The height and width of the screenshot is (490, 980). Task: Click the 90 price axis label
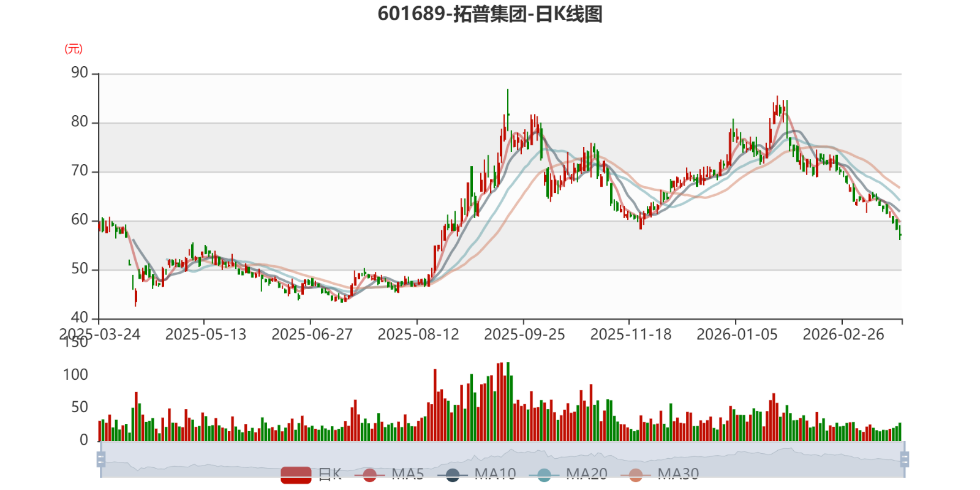coord(80,73)
